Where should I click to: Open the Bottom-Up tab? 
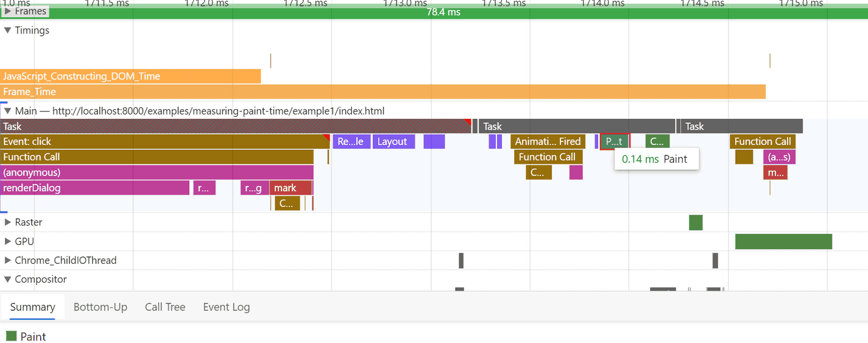tap(101, 307)
